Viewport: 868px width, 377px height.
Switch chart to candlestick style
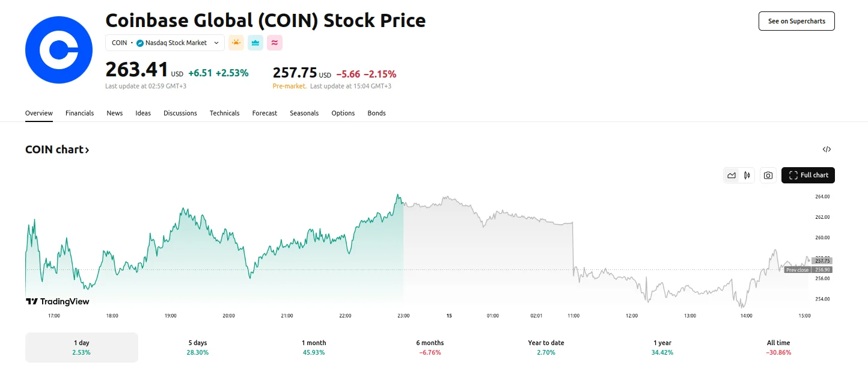(747, 176)
